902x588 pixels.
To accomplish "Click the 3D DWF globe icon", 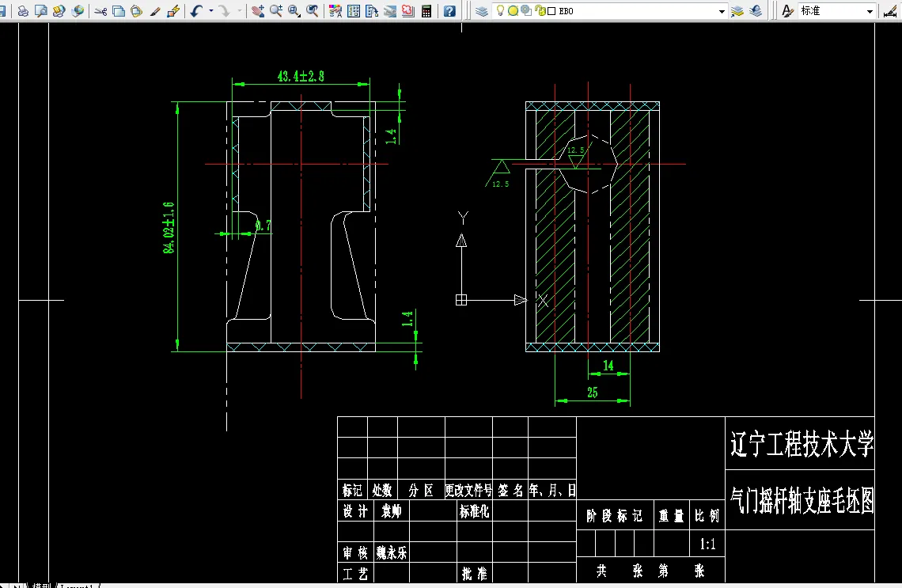I will pyautogui.click(x=77, y=11).
